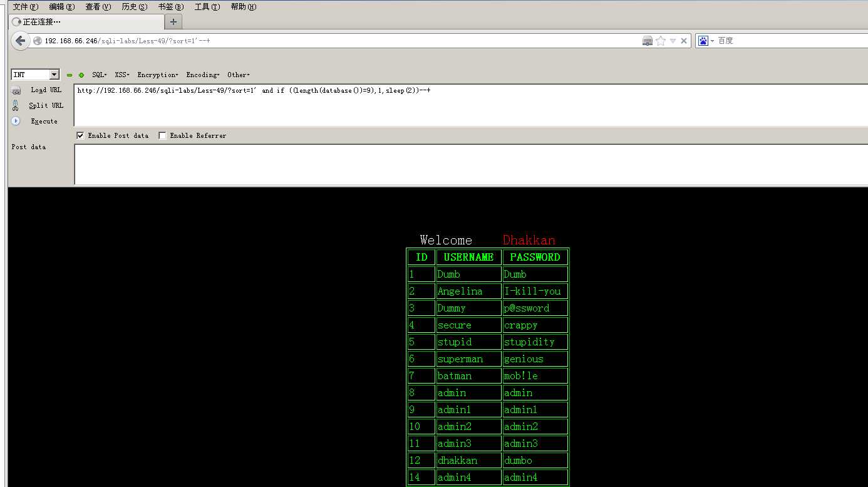Screen dimensions: 868x487
Task: Expand the XSS dropdown menu
Action: [x=122, y=75]
